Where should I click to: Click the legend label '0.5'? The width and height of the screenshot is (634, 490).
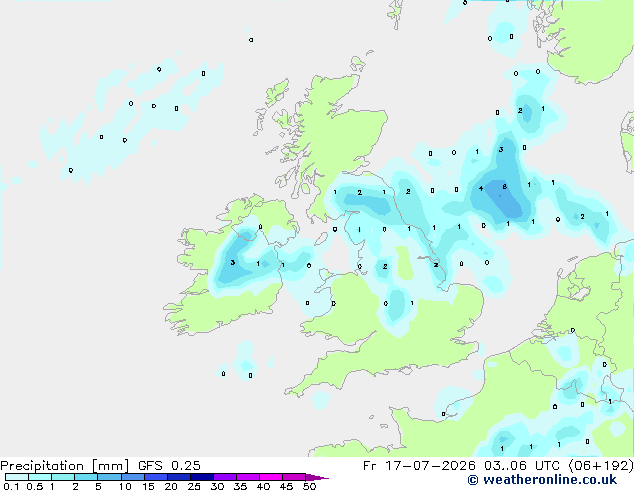35,486
